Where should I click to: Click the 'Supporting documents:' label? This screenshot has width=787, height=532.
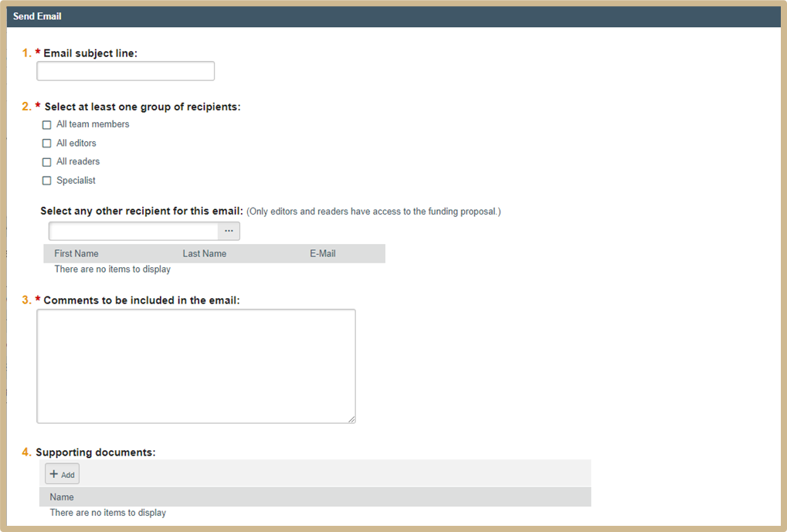[95, 452]
